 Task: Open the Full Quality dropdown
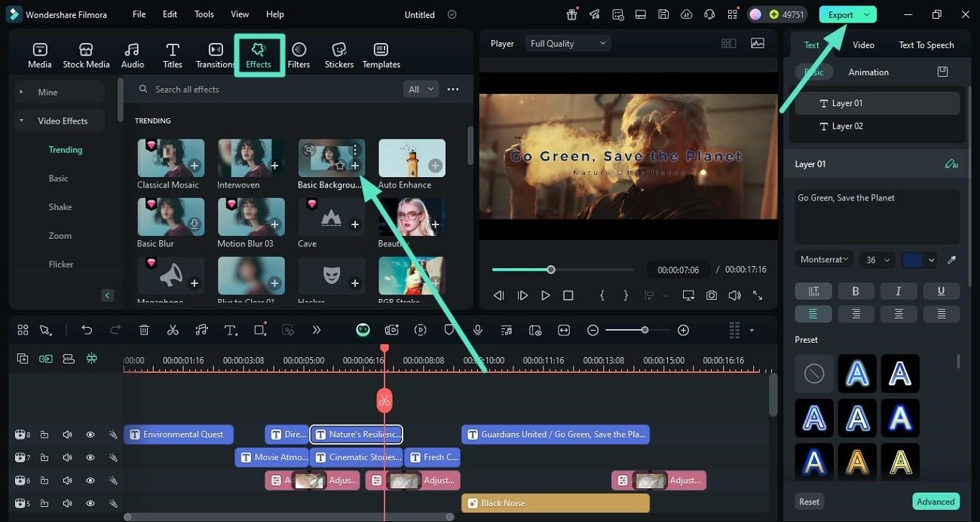568,44
